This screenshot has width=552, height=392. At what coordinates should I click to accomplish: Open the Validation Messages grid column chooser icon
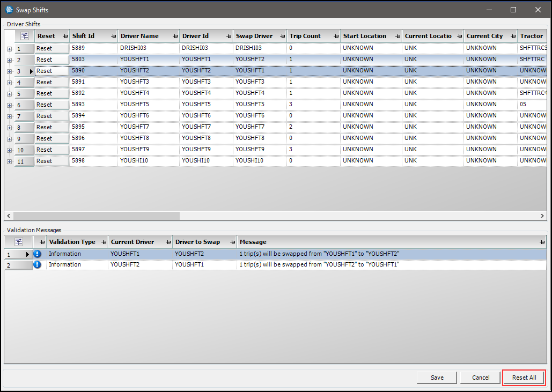(x=19, y=242)
